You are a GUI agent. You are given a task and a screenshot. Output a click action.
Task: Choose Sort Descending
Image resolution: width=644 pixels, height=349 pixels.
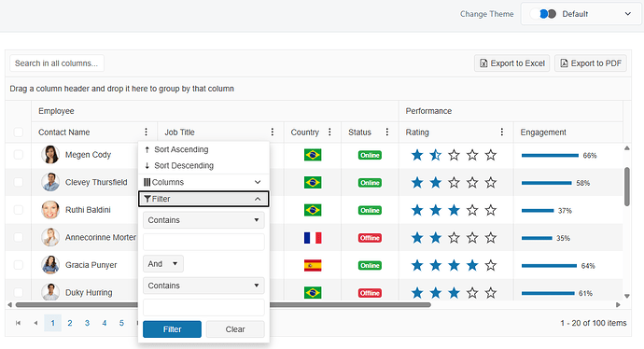(x=203, y=165)
